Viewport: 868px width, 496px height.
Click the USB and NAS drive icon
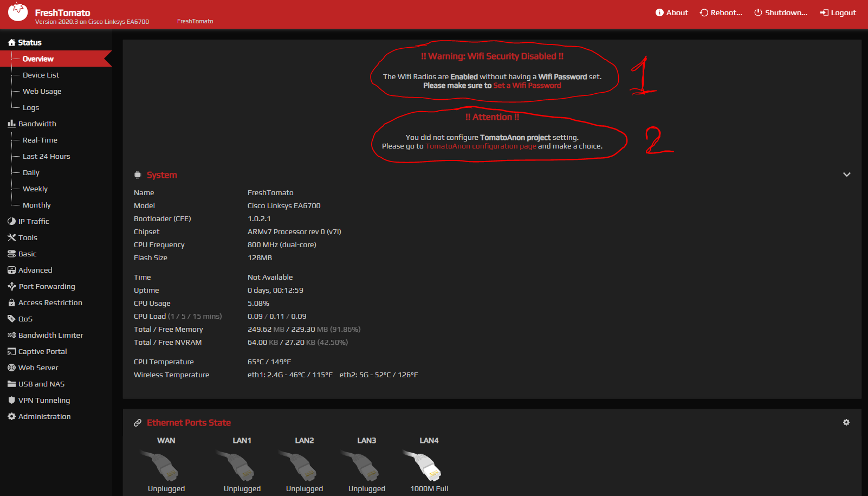(11, 384)
